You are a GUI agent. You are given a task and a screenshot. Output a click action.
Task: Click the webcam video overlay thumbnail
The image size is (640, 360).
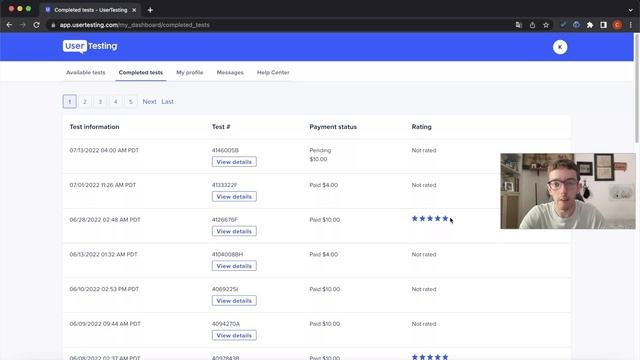(x=568, y=191)
